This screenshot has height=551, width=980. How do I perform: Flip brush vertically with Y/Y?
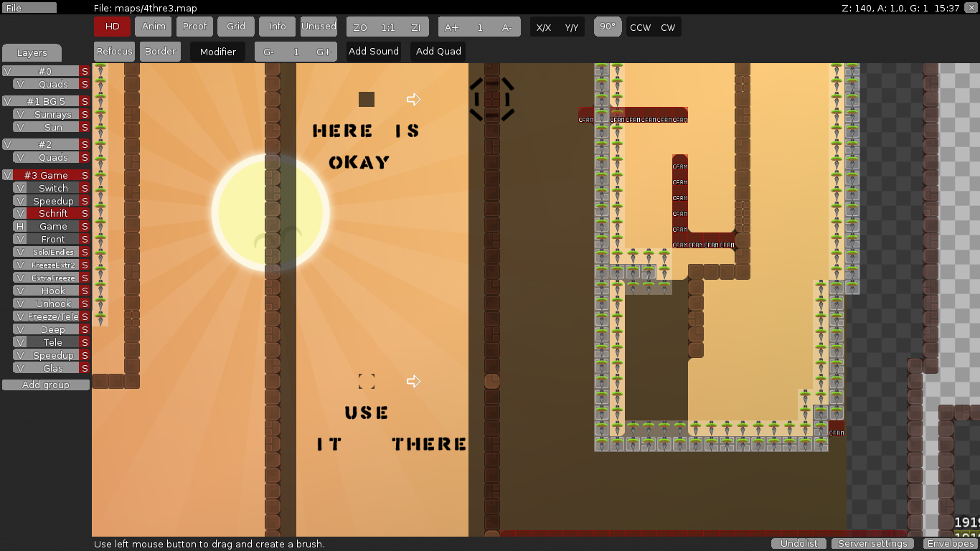[571, 27]
